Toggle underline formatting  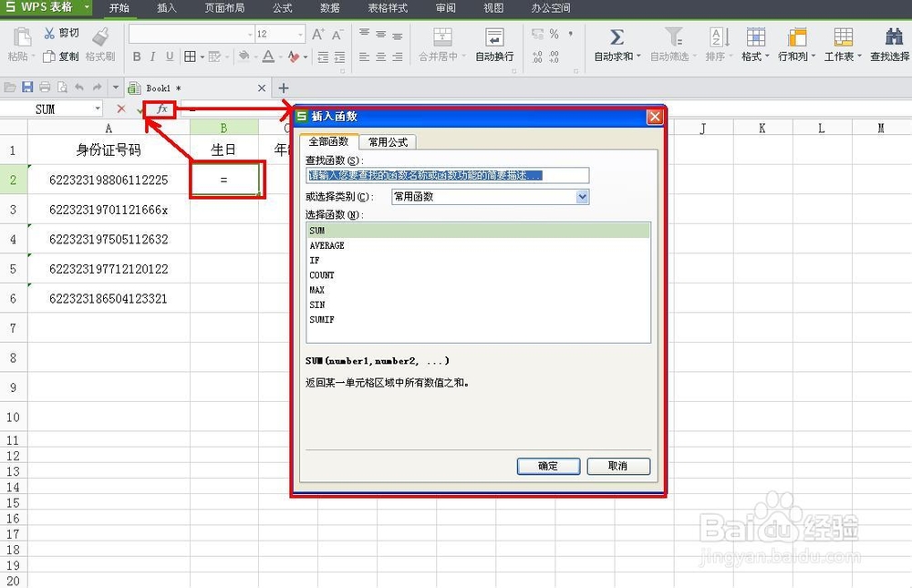tap(170, 57)
